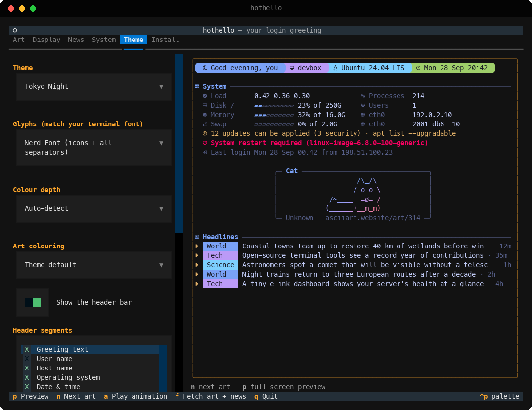Viewport: 532px width, 410px height.
Task: Expand the Night trains headline arrow
Action: pos(197,274)
